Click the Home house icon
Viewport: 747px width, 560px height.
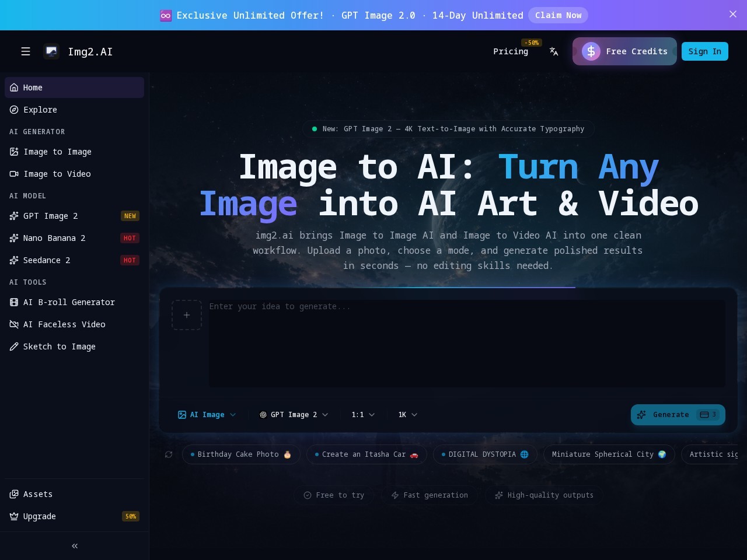coord(14,87)
